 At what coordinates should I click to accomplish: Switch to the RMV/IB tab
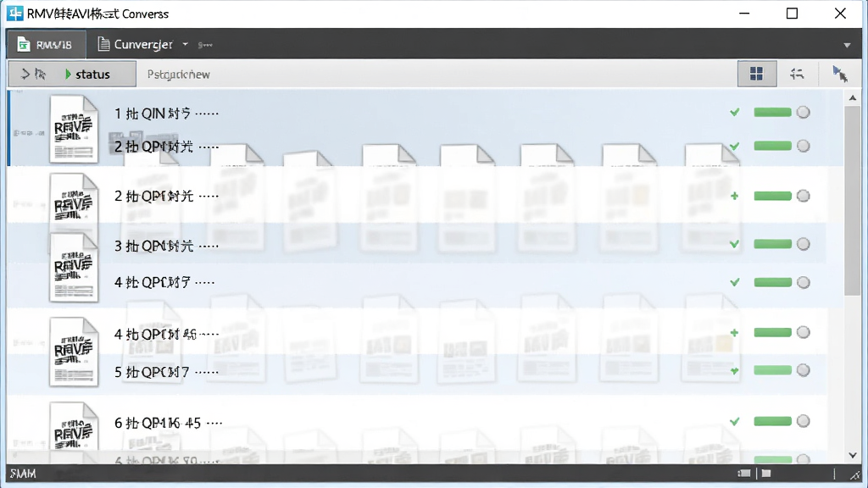coord(47,44)
